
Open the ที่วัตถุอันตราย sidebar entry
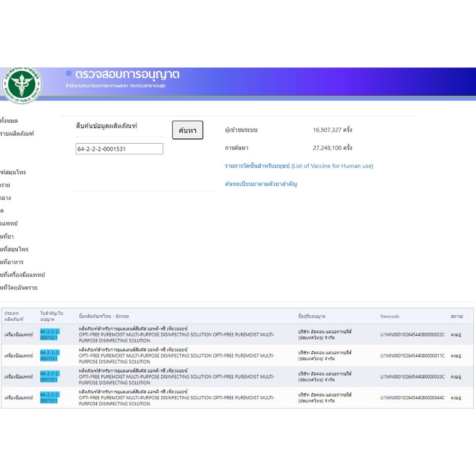pyautogui.click(x=19, y=287)
